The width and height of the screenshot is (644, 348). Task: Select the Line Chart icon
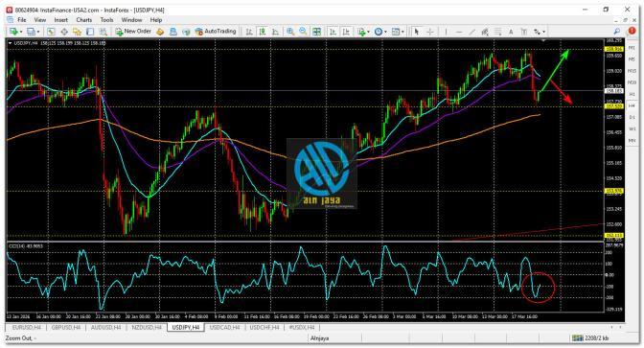[276, 32]
